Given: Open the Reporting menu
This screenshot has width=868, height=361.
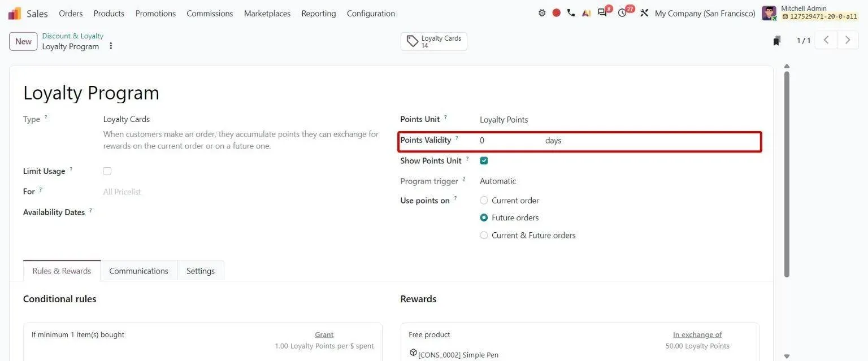Looking at the screenshot, I should click(x=319, y=14).
